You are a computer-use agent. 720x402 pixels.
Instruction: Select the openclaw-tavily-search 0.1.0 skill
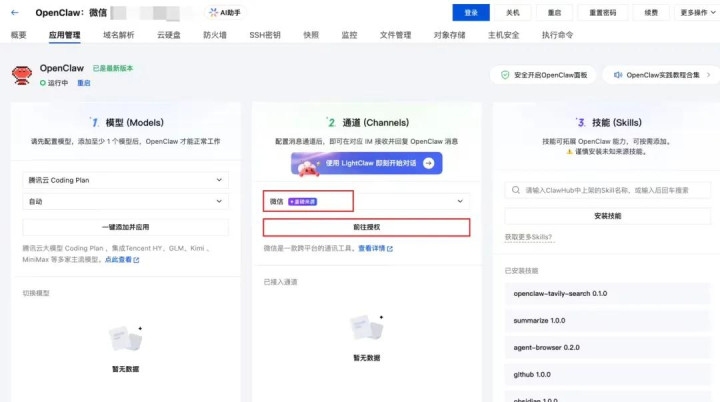pos(608,294)
